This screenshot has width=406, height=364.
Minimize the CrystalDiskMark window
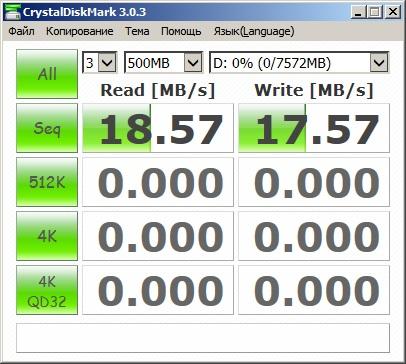point(358,12)
